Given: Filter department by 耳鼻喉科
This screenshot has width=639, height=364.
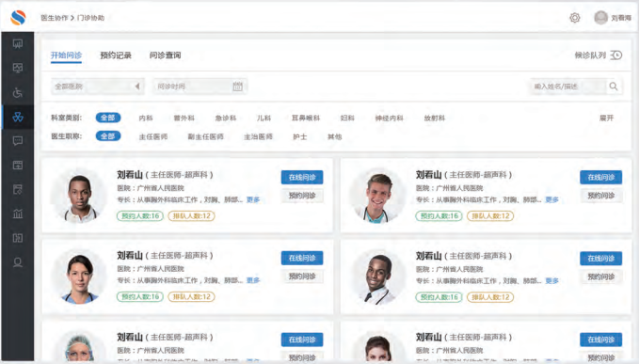Looking at the screenshot, I should pos(306,119).
